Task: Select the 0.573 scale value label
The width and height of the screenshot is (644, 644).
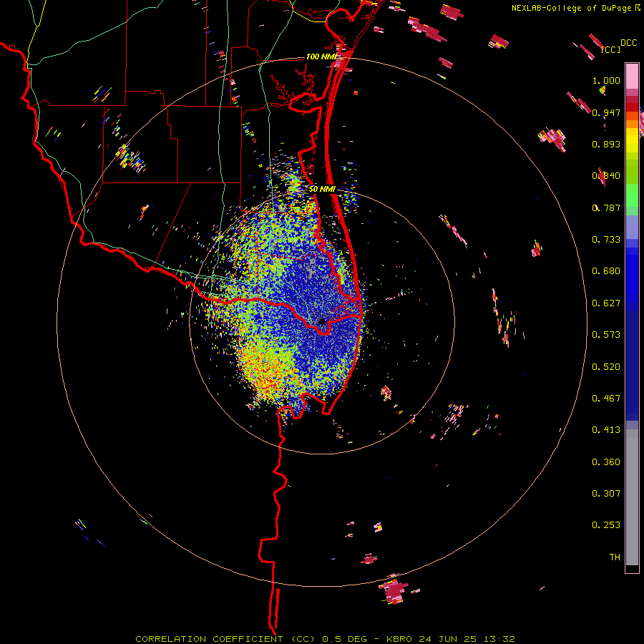Action: (606, 335)
